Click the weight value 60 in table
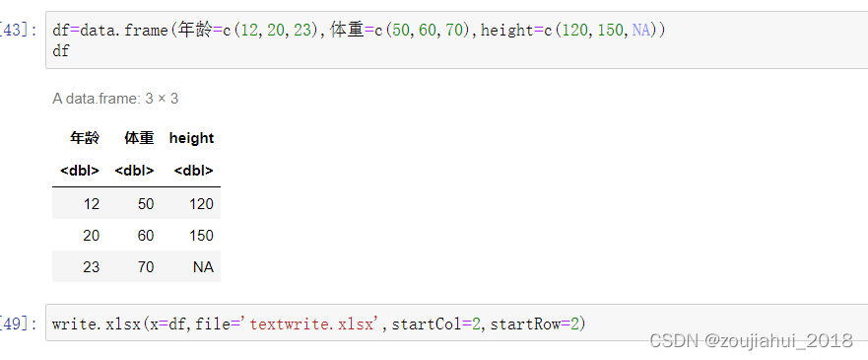 click(146, 236)
